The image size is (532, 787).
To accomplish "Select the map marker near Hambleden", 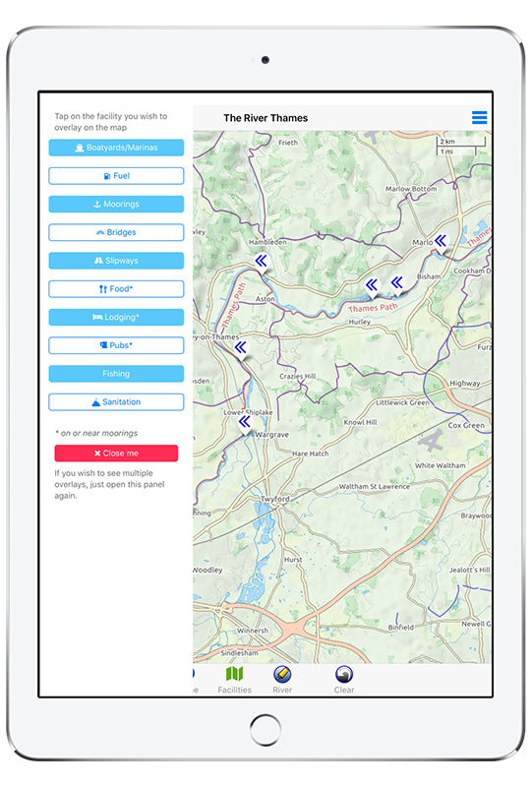I will coord(261,263).
